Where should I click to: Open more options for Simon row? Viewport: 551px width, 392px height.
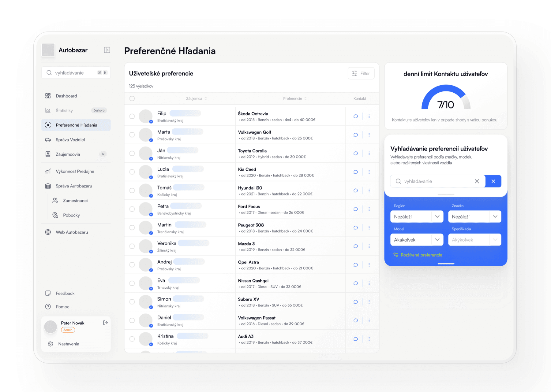369,302
